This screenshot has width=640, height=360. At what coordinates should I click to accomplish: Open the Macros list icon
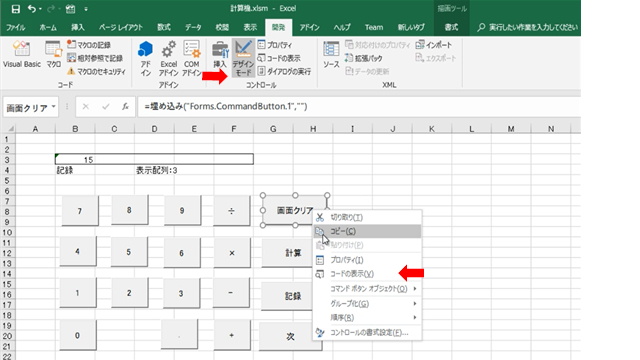pos(53,54)
